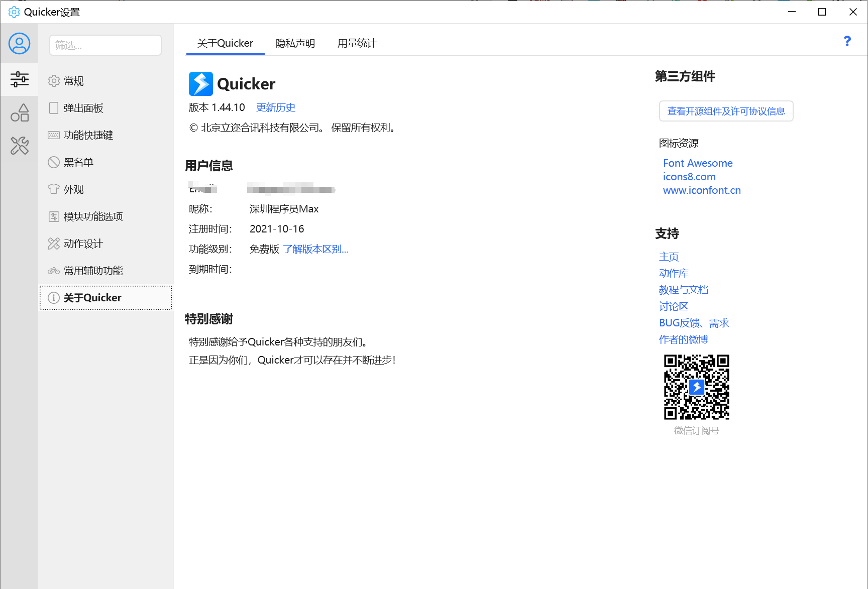The image size is (868, 589).
Task: Click the Quicker settings title bar icon
Action: [14, 12]
